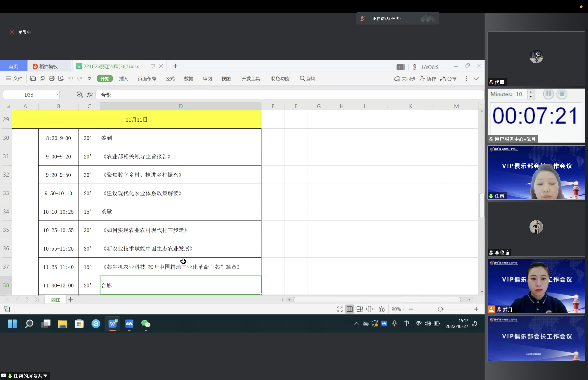Click the zoom in plus button
The image size is (588, 380).
tap(476, 309)
